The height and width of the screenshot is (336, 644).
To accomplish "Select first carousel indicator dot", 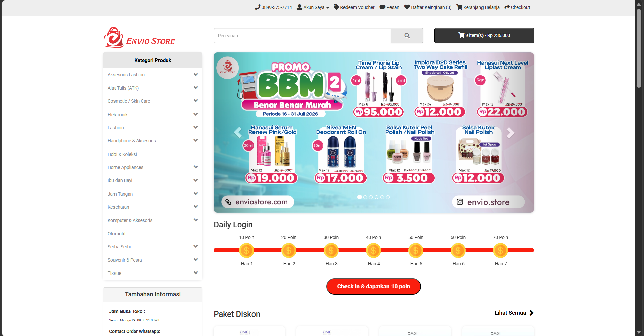I will (360, 197).
